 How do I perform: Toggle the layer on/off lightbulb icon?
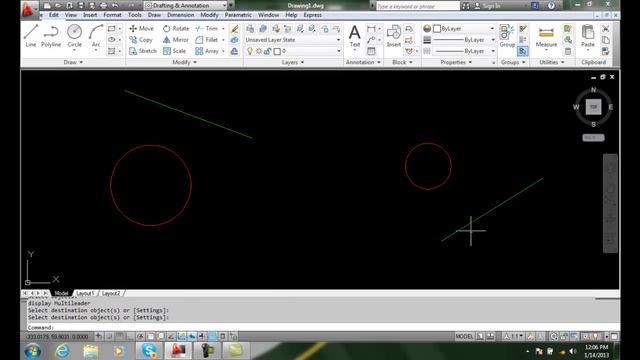(x=250, y=51)
